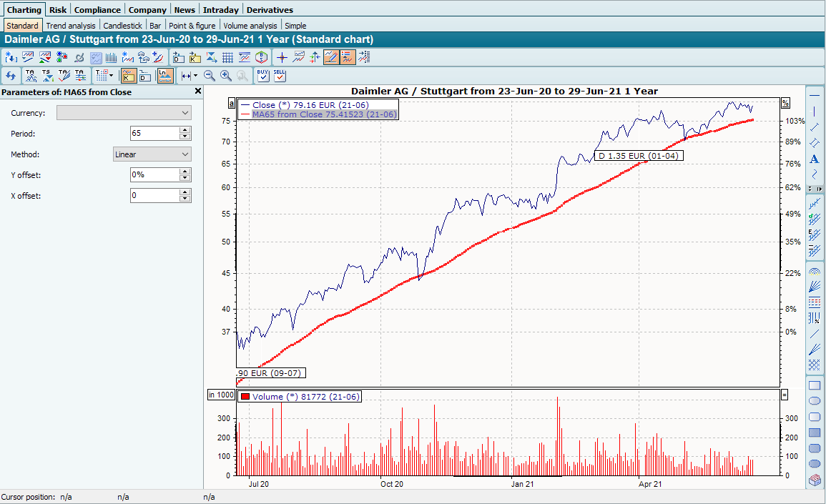Expand the Method dropdown showing Linear

152,154
